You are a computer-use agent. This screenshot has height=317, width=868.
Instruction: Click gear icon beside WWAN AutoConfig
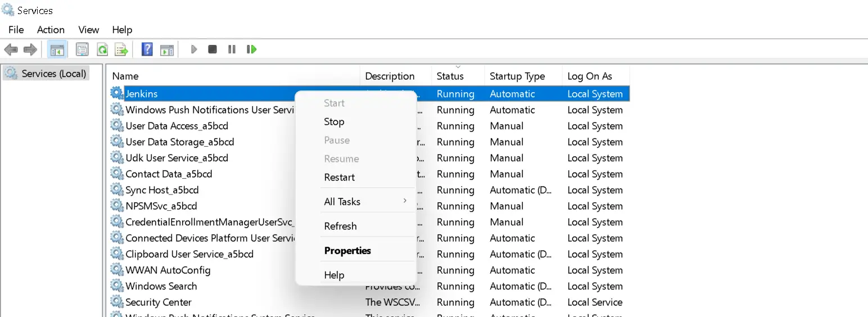(x=117, y=270)
